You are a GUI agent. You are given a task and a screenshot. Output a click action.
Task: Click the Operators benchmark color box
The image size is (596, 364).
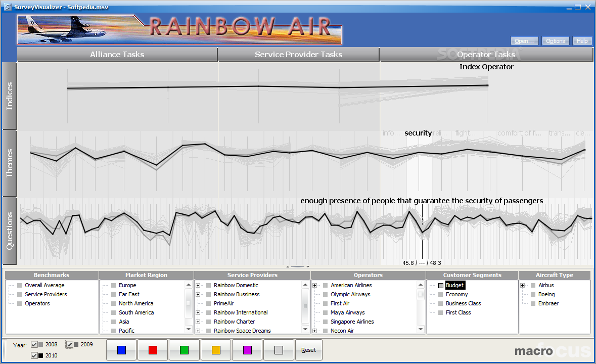[20, 304]
